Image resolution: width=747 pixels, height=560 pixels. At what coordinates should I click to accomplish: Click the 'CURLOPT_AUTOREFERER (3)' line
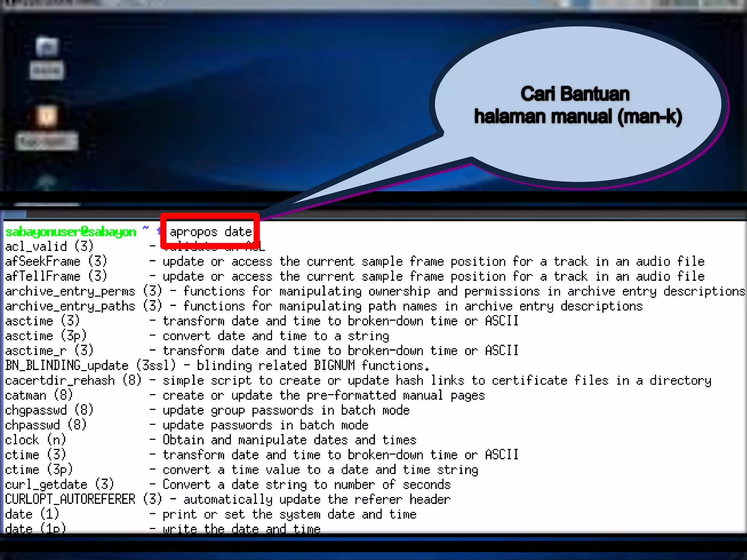tap(83, 499)
